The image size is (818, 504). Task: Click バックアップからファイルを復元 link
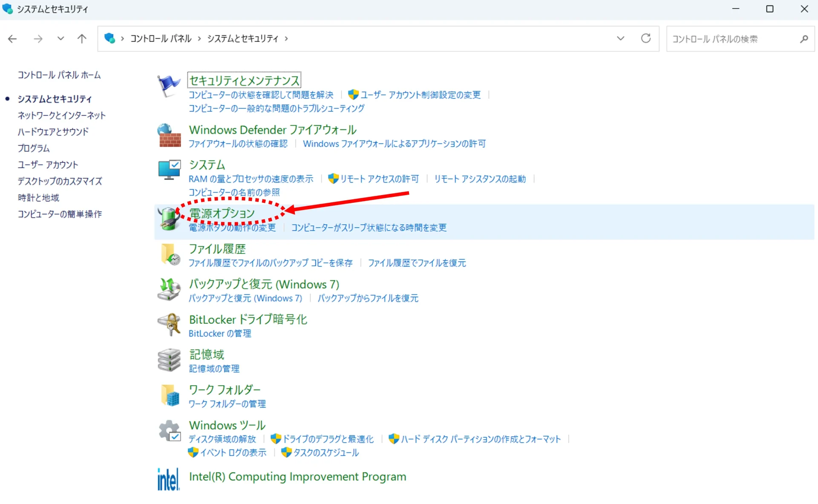pyautogui.click(x=368, y=298)
